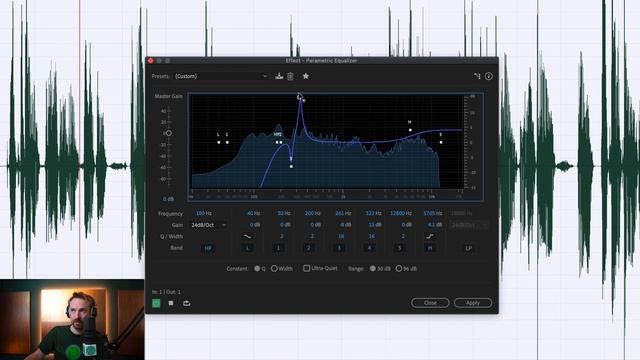Delete the selected preset using trash icon

(290, 76)
